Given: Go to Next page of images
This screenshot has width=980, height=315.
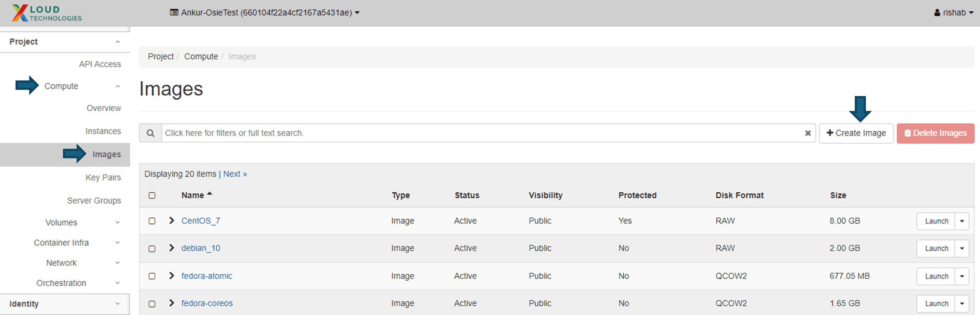Looking at the screenshot, I should point(235,174).
